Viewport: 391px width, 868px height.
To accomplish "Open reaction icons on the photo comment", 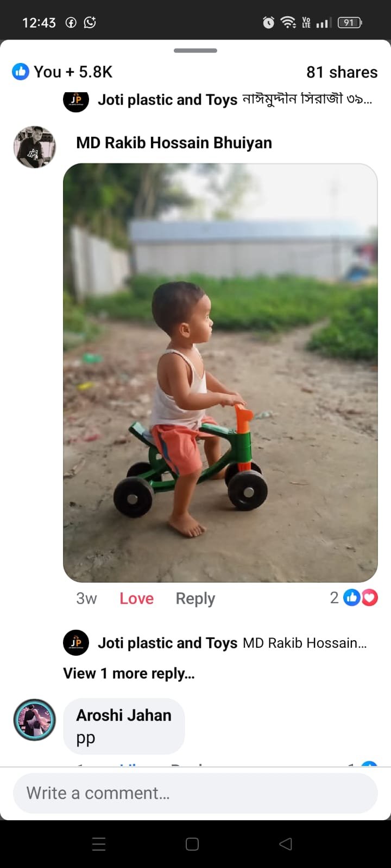I will [361, 598].
